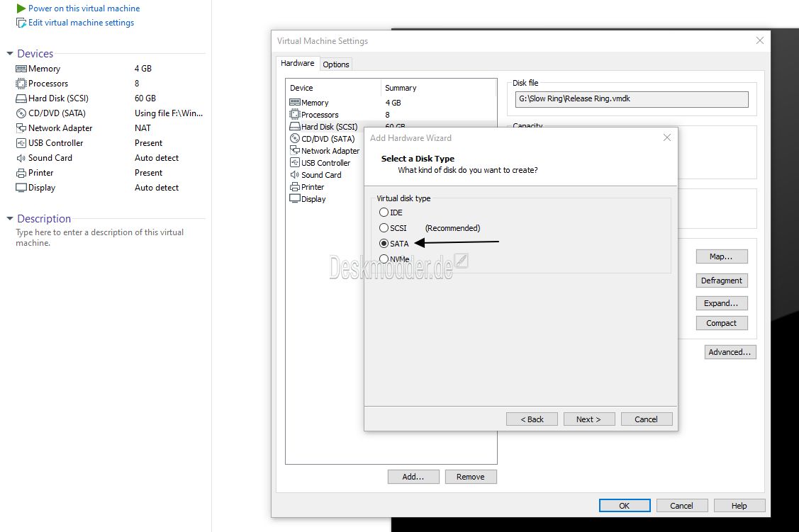
Task: Click Network Adapter icon in Settings device list
Action: (x=294, y=150)
